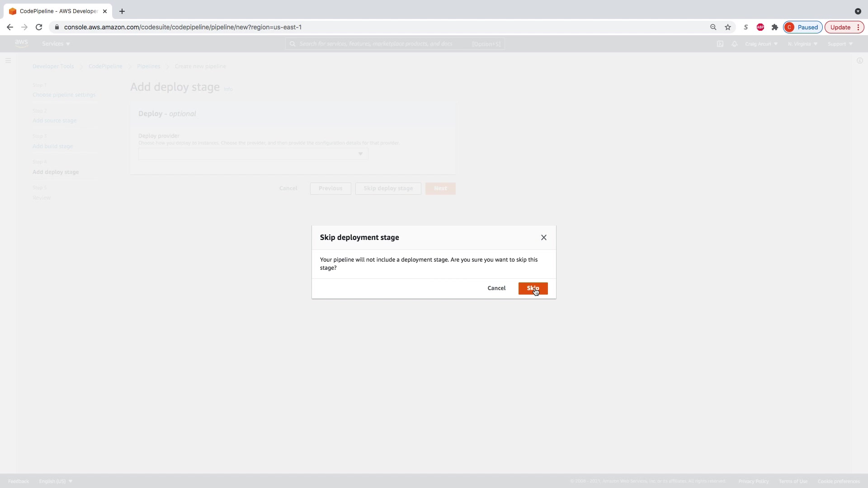
Task: Click the info circle icon at right edge
Action: point(859,61)
